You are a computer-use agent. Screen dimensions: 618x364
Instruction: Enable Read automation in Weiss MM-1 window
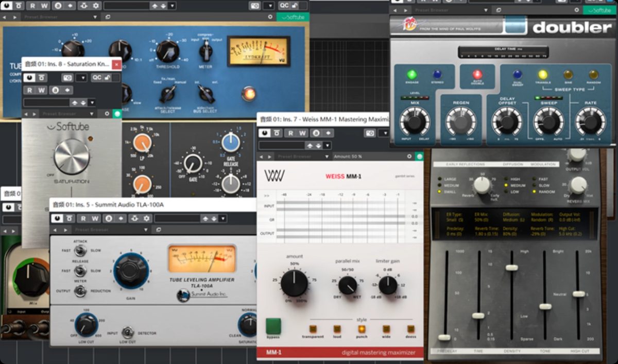[290, 133]
